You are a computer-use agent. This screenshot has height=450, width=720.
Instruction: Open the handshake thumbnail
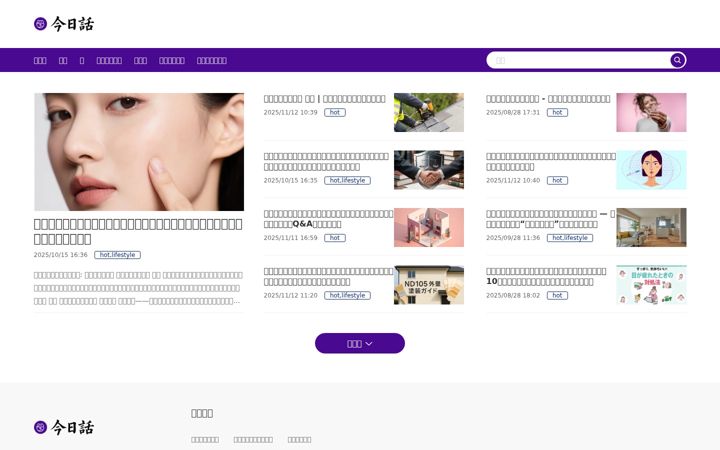coord(429,170)
